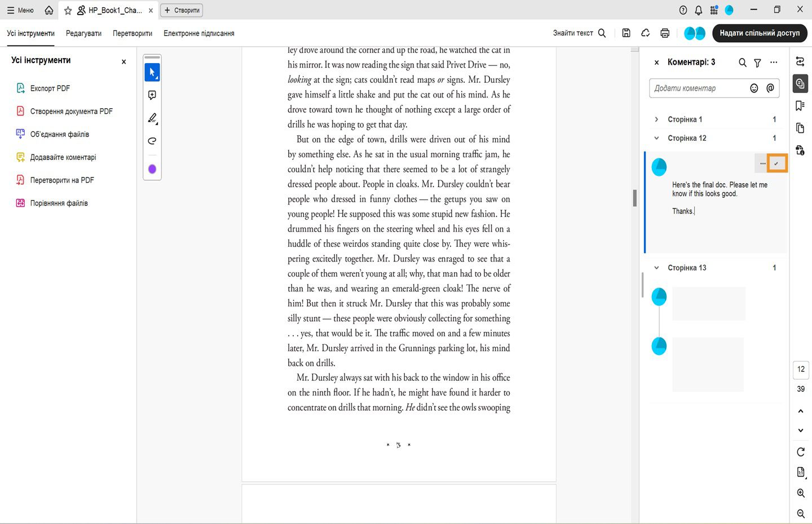Search comments with the magnifier icon
This screenshot has height=524, width=812.
click(743, 63)
